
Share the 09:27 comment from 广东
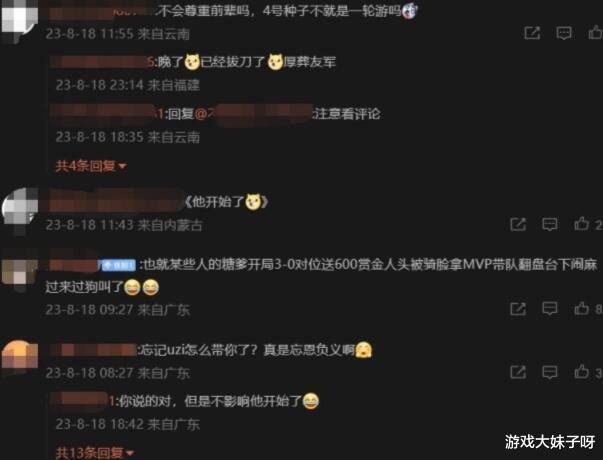[518, 308]
